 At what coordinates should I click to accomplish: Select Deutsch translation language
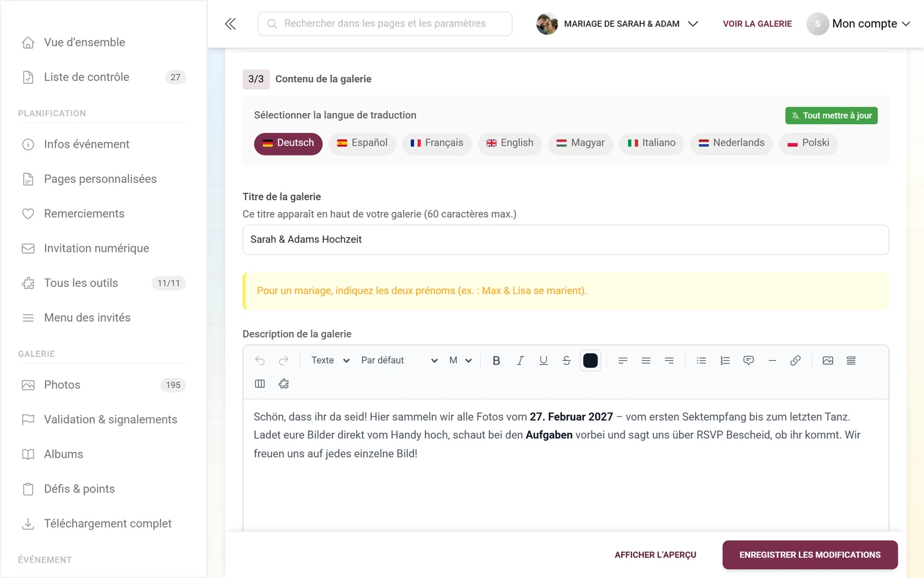click(288, 144)
